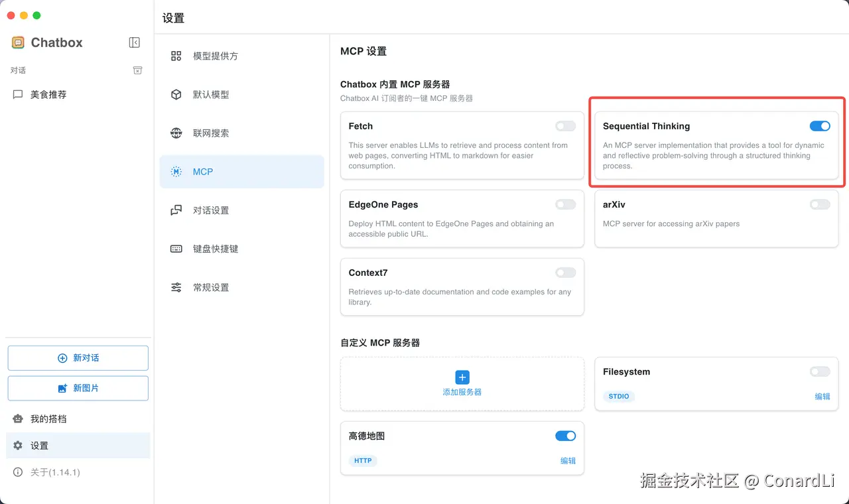The width and height of the screenshot is (849, 504).
Task: Create a new image with 新图片
Action: click(x=78, y=389)
